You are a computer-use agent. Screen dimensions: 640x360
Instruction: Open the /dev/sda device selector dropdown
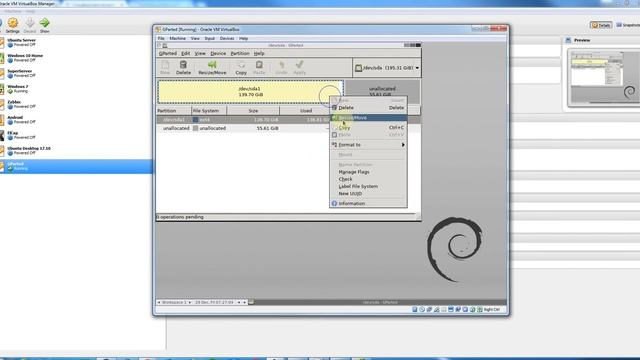pos(387,68)
